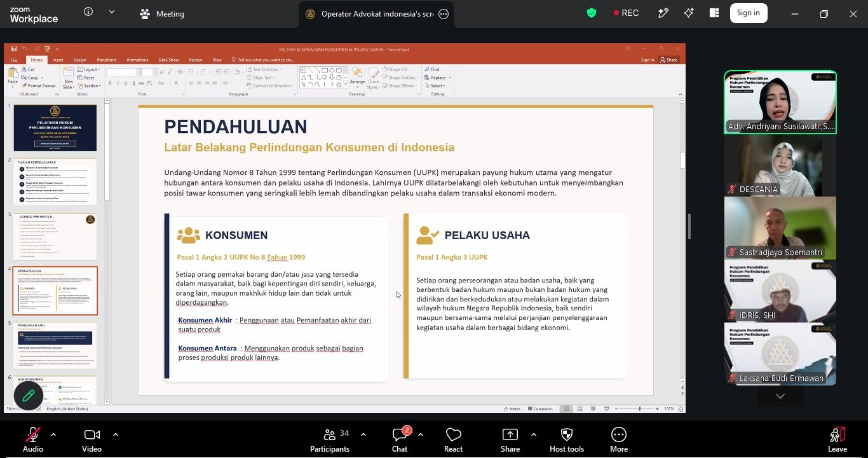The height and width of the screenshot is (458, 868).
Task: Unmute using the Audio microphone icon
Action: [x=32, y=435]
